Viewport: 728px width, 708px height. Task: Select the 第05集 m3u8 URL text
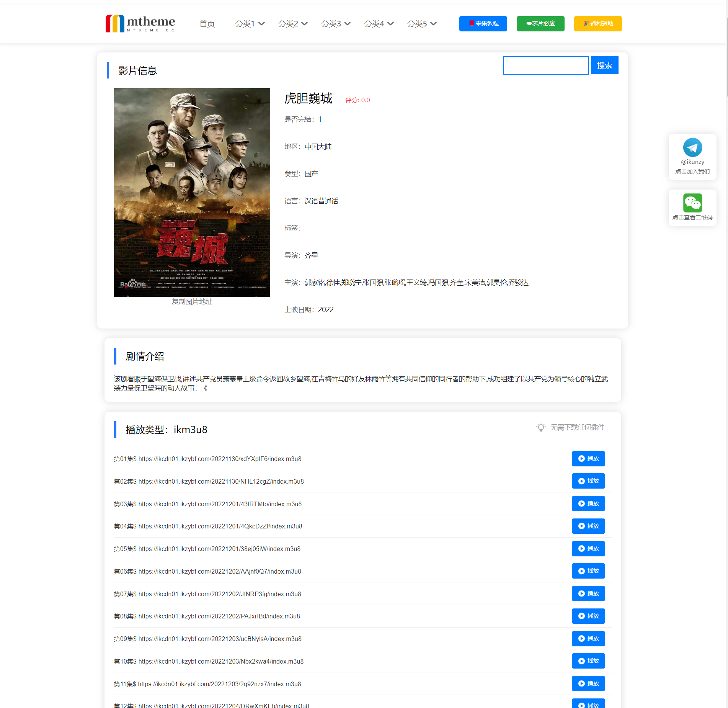click(220, 549)
